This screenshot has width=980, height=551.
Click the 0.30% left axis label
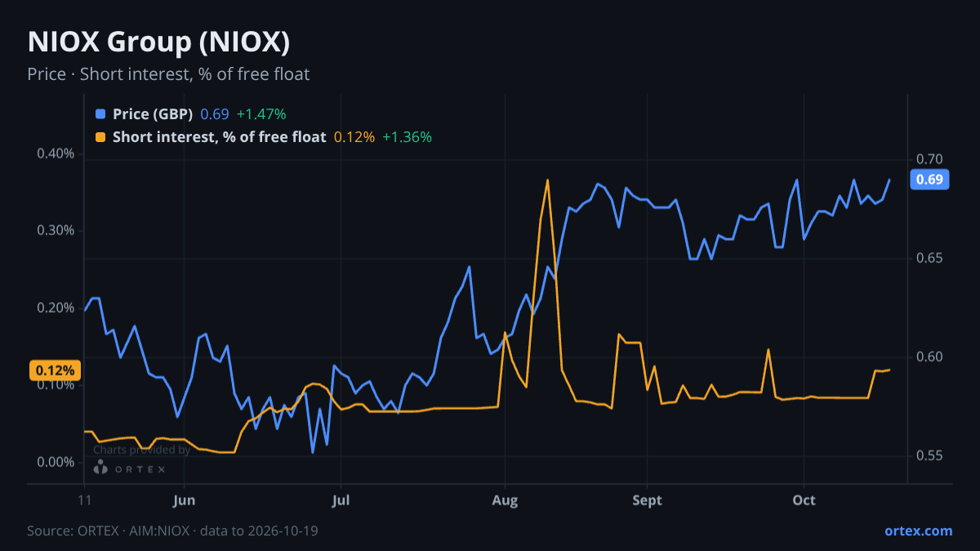[56, 230]
